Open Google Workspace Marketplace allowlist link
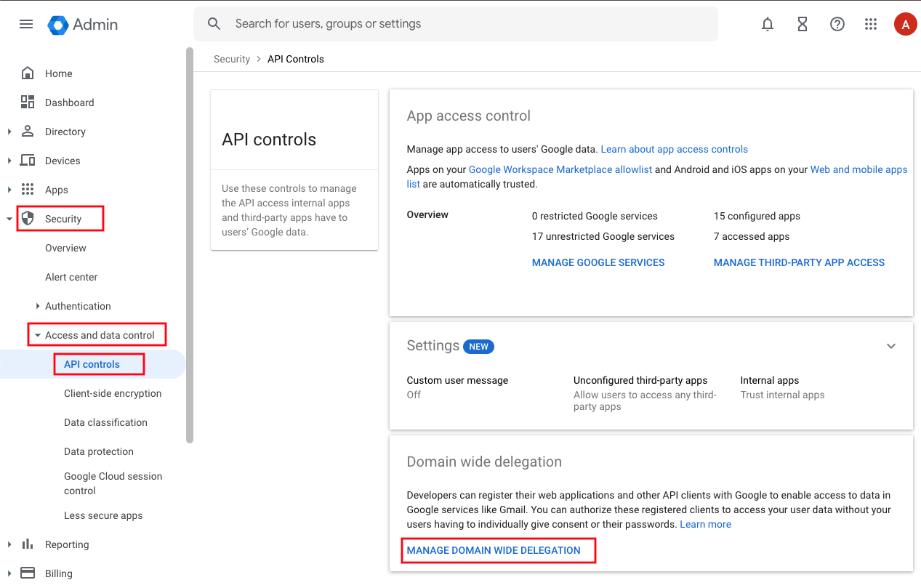Image resolution: width=921 pixels, height=588 pixels. (x=560, y=169)
